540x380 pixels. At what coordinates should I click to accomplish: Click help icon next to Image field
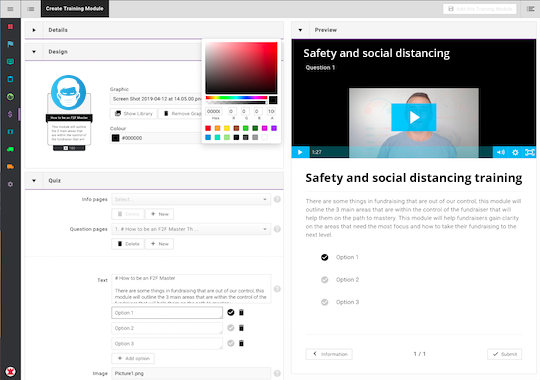pos(277,373)
